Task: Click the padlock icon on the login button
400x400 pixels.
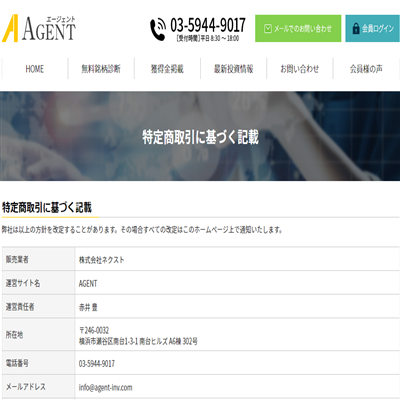Action: click(356, 29)
